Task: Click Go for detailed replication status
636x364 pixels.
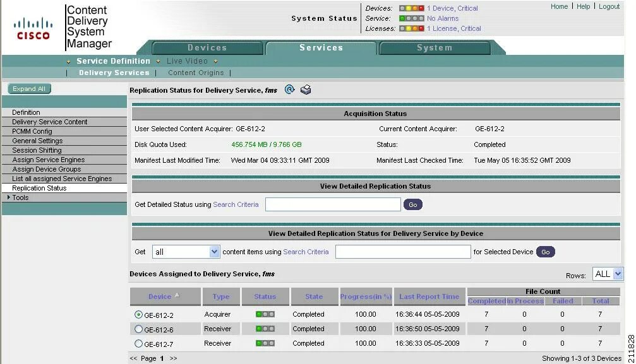Action: coord(413,204)
